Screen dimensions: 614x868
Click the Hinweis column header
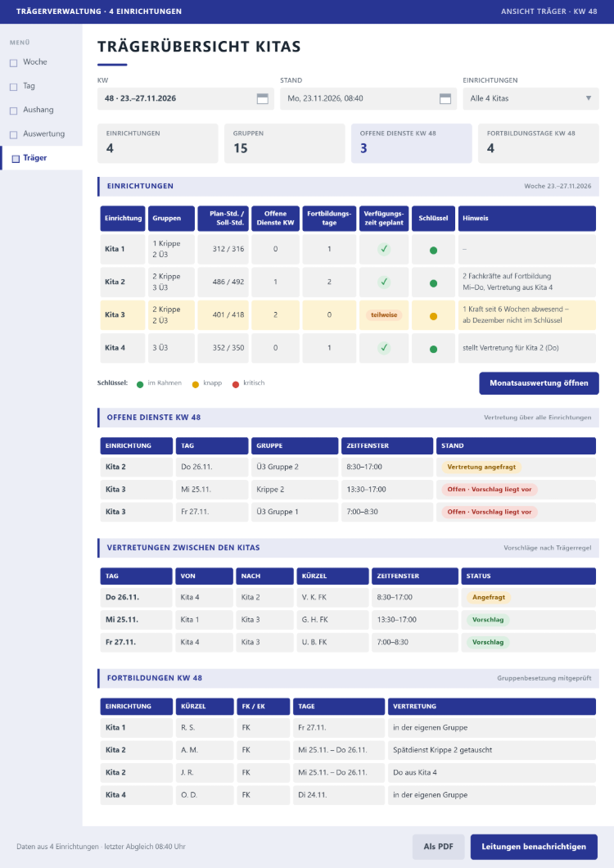(527, 218)
